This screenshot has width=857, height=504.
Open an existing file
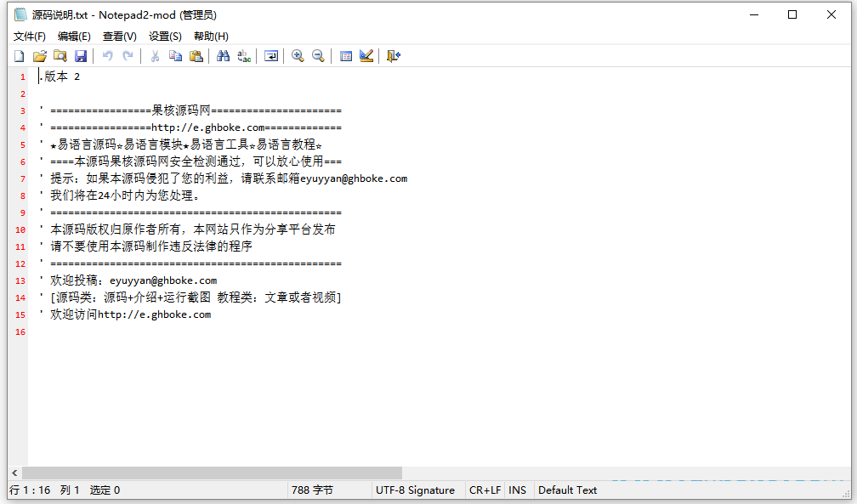pyautogui.click(x=39, y=55)
